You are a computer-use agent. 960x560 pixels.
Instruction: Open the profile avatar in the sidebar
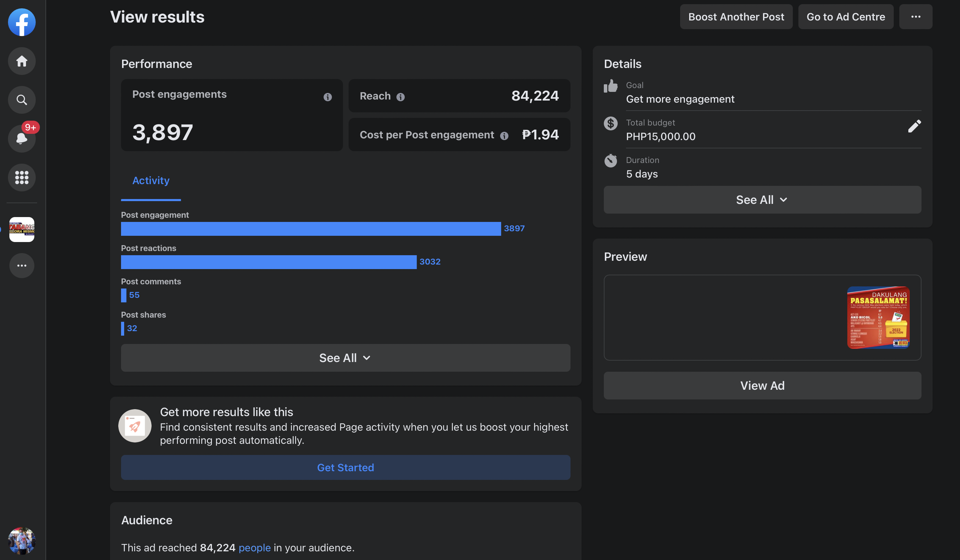(22, 541)
